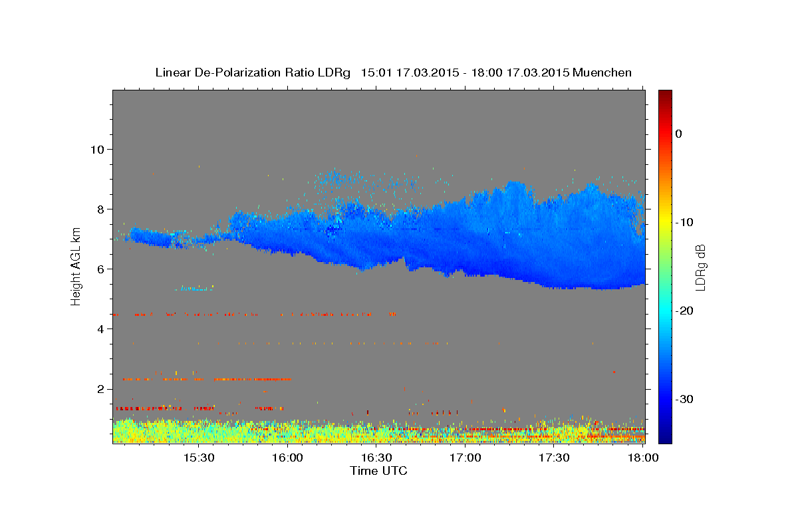798x532 pixels.
Task: Select the 17:30 time tick label
Action: [554, 458]
